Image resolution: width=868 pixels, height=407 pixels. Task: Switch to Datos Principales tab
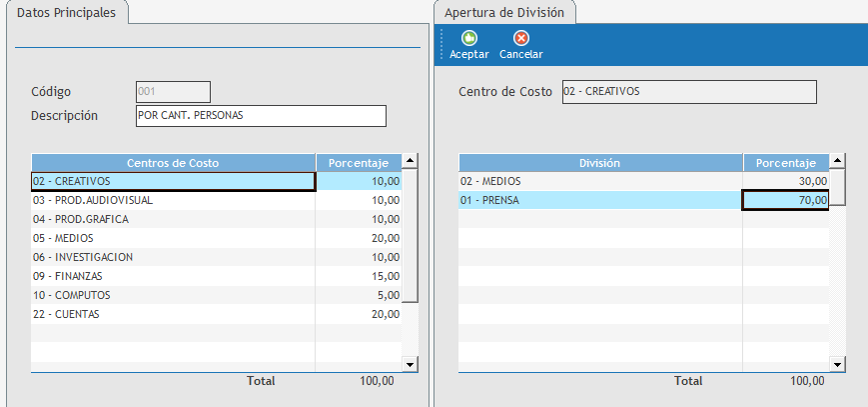pos(66,13)
